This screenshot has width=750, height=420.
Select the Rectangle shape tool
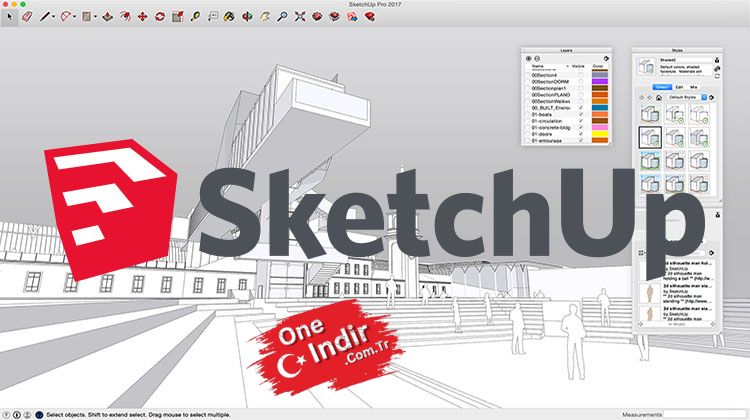click(86, 17)
